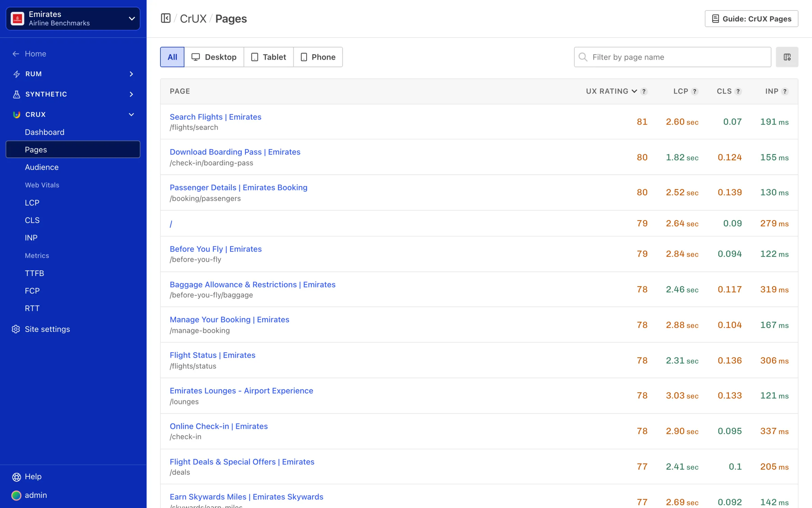The height and width of the screenshot is (508, 812).
Task: Open Download Boarding Pass | Emirates page
Action: (235, 152)
